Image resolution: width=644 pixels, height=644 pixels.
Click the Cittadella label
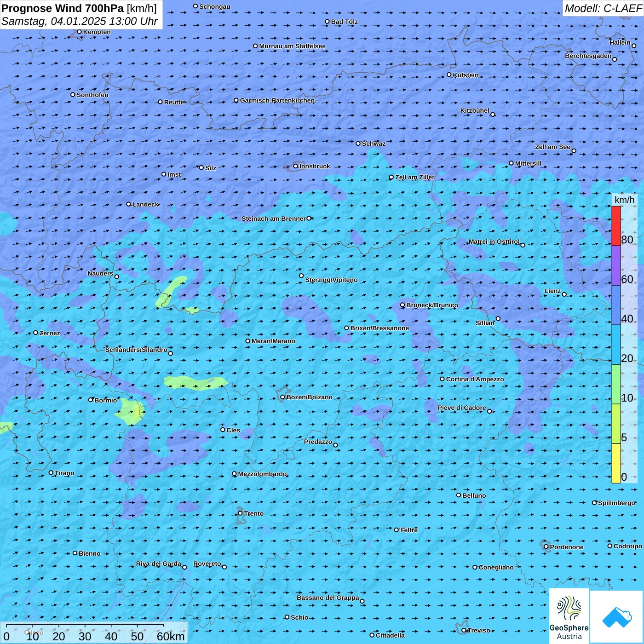pos(390,635)
